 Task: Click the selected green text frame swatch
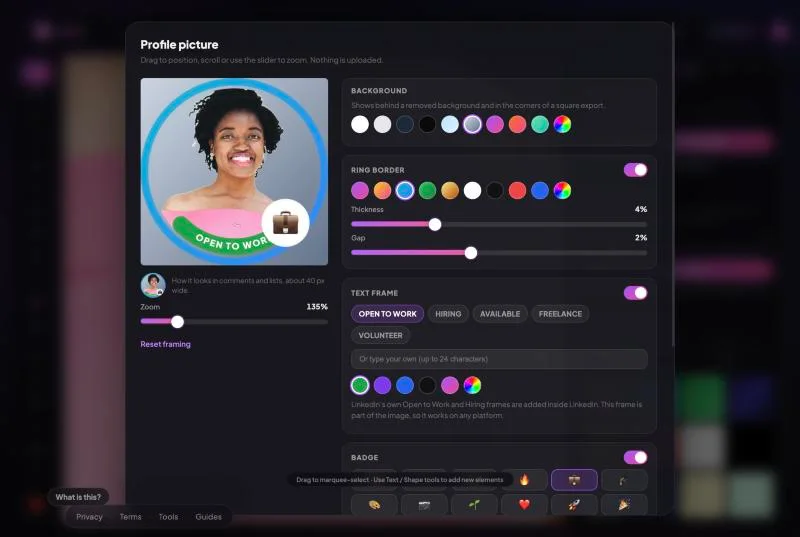click(x=360, y=386)
